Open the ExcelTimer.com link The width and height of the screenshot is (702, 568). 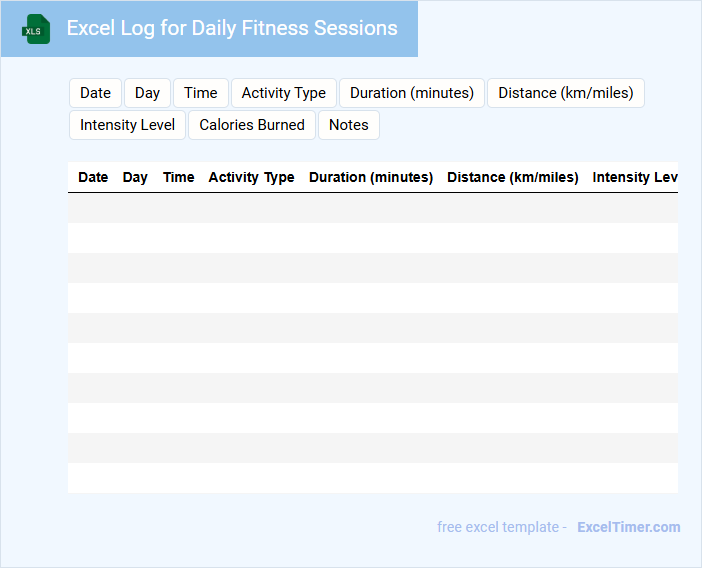[x=628, y=527]
